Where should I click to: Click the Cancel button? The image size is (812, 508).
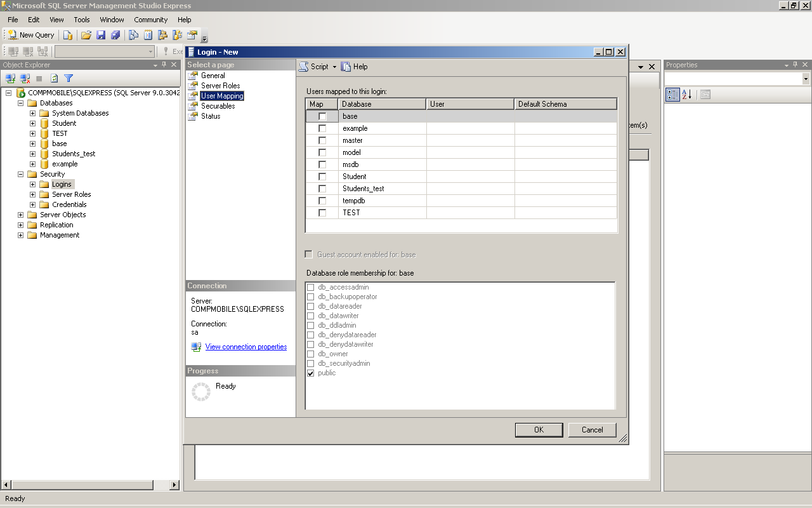pyautogui.click(x=592, y=430)
